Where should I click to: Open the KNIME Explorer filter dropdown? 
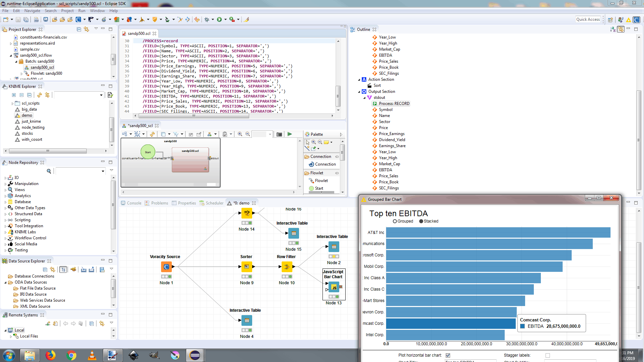[101, 95]
